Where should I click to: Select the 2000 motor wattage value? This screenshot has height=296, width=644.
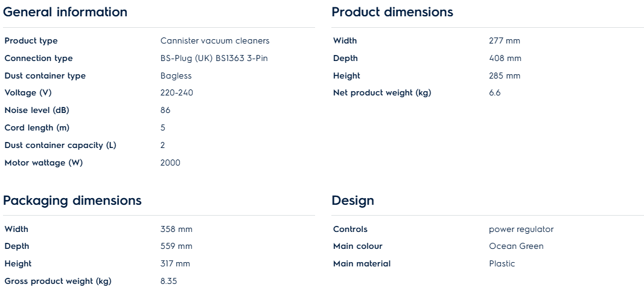coord(170,163)
